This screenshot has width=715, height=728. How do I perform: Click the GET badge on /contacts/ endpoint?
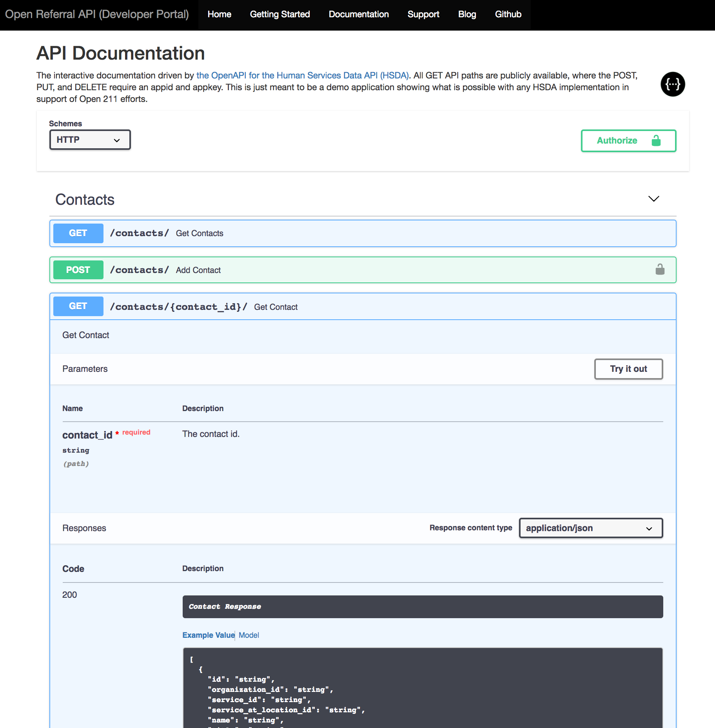pos(78,233)
